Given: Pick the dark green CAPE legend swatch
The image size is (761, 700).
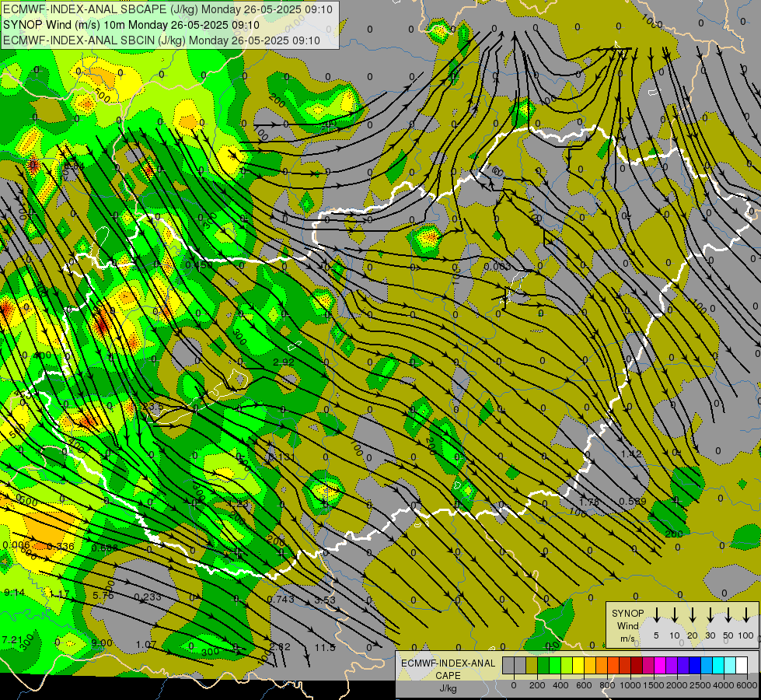Looking at the screenshot, I should point(543,666).
